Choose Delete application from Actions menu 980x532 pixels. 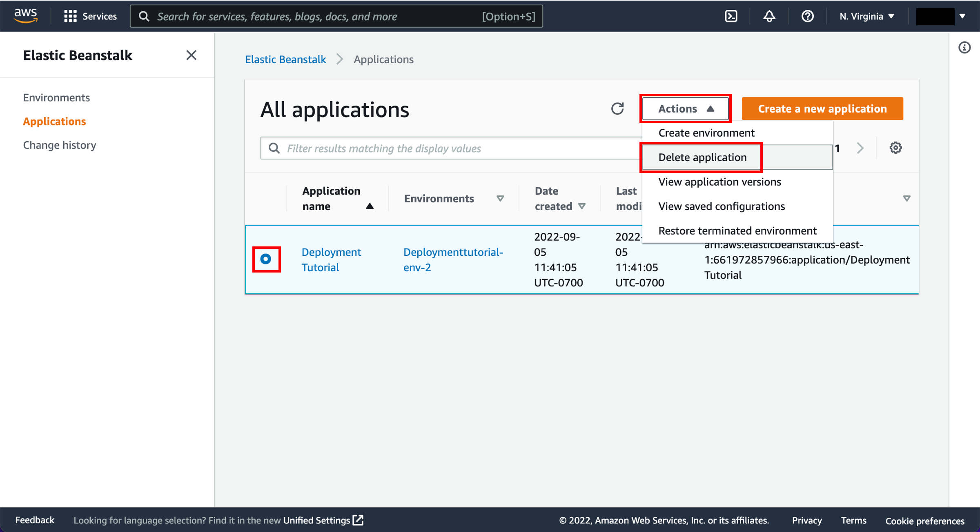[737, 157]
